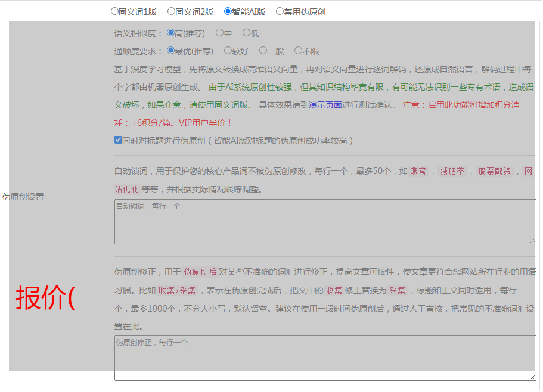Toggle the 同时对标题进行伪原创 checkbox
The height and width of the screenshot is (392, 543).
tap(118, 141)
